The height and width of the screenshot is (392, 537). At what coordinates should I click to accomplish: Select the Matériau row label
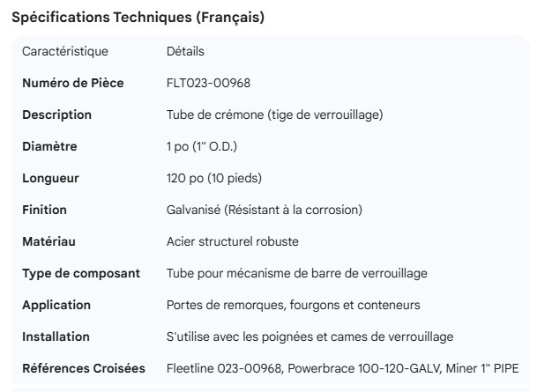pyautogui.click(x=48, y=241)
